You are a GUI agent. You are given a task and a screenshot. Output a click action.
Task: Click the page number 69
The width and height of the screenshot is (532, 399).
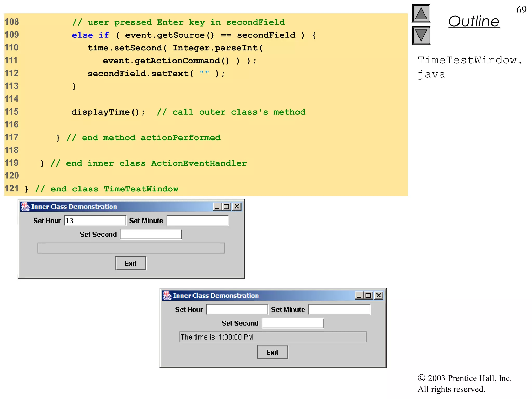click(x=521, y=10)
